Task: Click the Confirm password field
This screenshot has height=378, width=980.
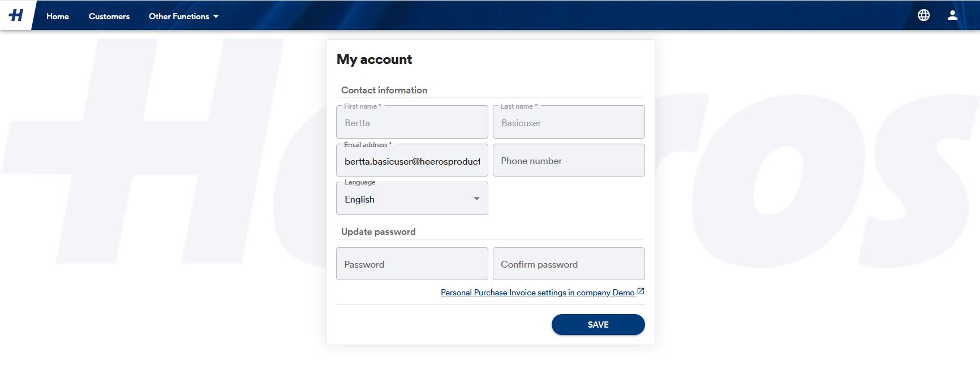Action: click(569, 264)
